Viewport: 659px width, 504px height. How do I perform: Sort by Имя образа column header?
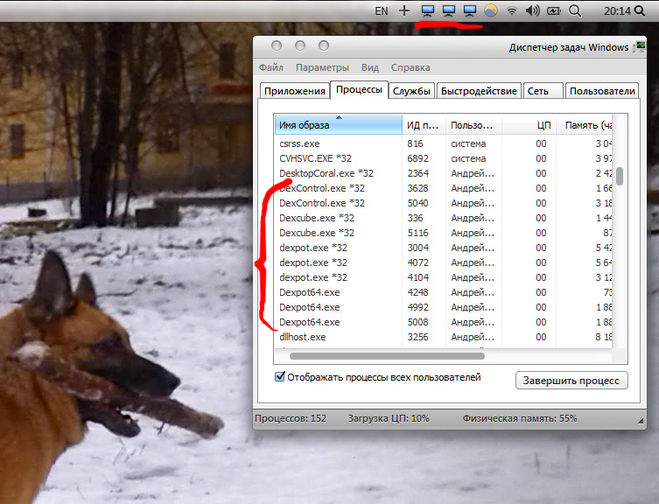tap(338, 125)
